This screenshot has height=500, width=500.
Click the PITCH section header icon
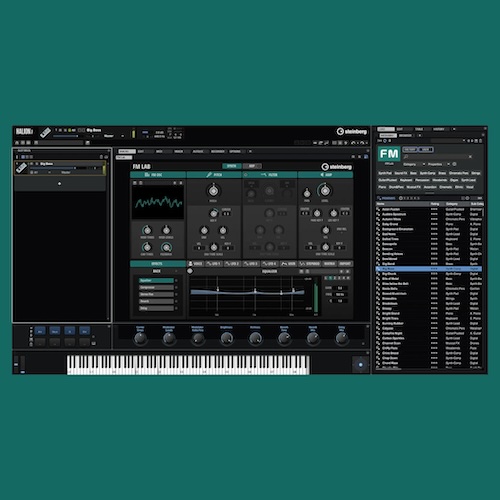click(x=209, y=175)
